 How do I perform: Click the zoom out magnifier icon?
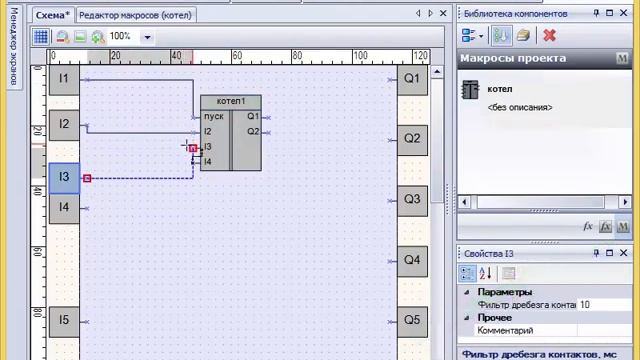click(62, 37)
